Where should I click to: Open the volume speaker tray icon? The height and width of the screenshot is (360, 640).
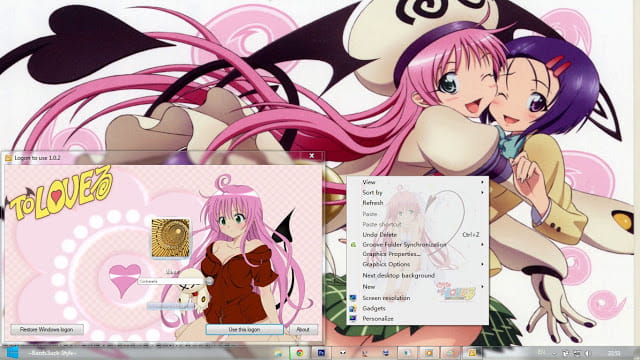pyautogui.click(x=588, y=353)
